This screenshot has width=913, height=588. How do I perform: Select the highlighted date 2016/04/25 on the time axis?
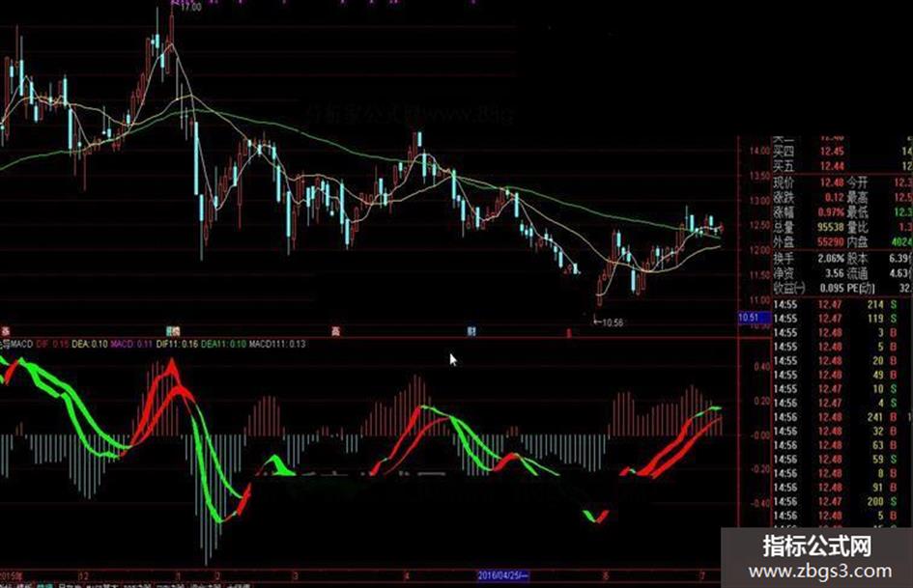coord(503,575)
